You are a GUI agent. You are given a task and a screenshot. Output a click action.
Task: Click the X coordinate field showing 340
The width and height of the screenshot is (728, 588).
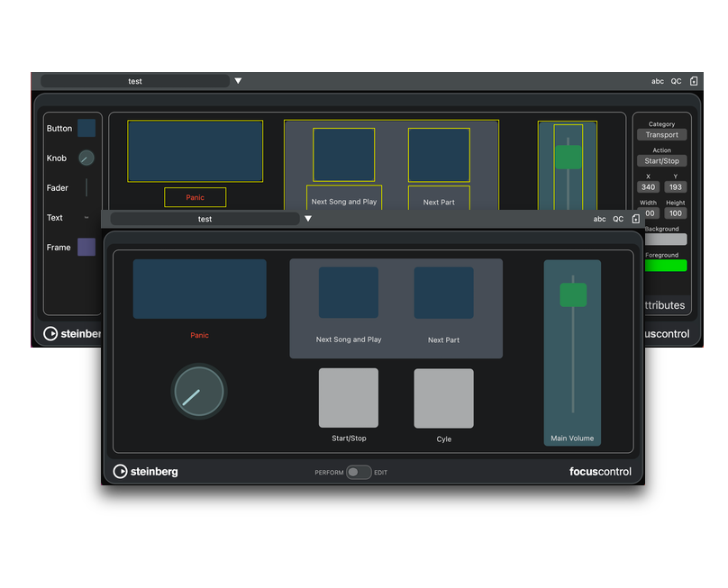647,187
